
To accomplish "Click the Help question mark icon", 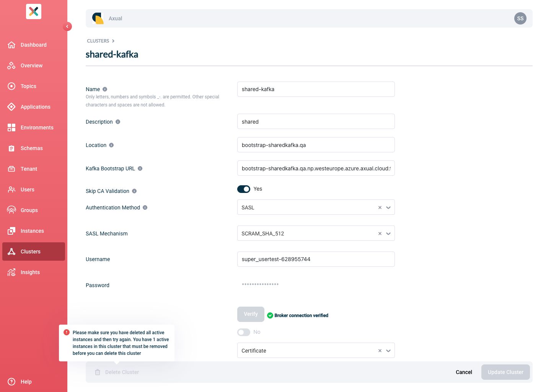I will pyautogui.click(x=11, y=382).
